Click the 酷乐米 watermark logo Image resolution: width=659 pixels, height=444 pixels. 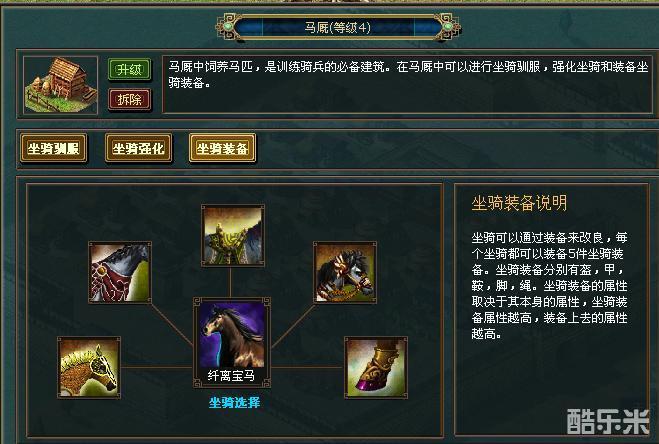(608, 421)
